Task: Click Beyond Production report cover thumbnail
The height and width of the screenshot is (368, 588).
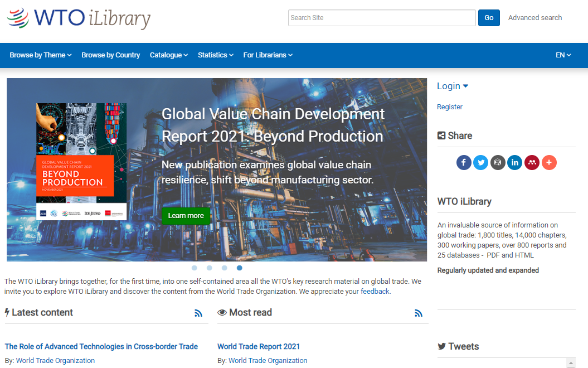Action: click(81, 162)
